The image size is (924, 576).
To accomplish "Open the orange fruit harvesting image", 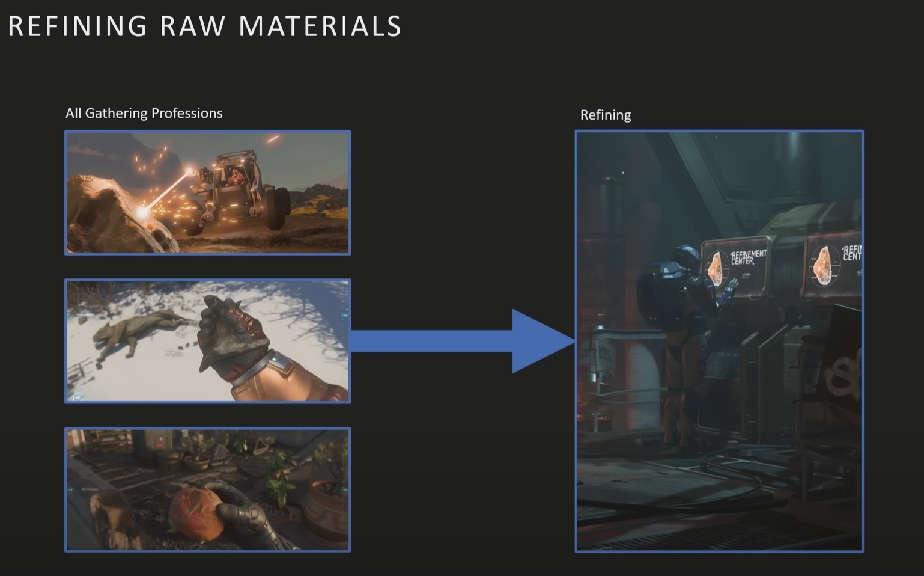I will click(x=207, y=489).
